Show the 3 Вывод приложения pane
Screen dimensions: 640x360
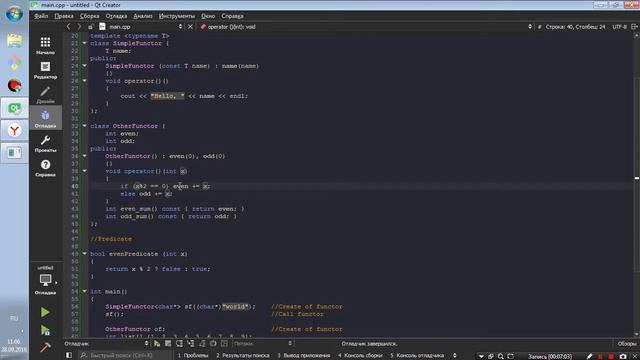(x=304, y=356)
